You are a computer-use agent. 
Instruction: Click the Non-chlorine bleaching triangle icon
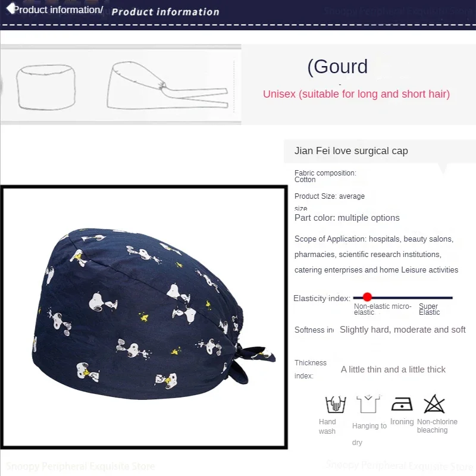434,404
